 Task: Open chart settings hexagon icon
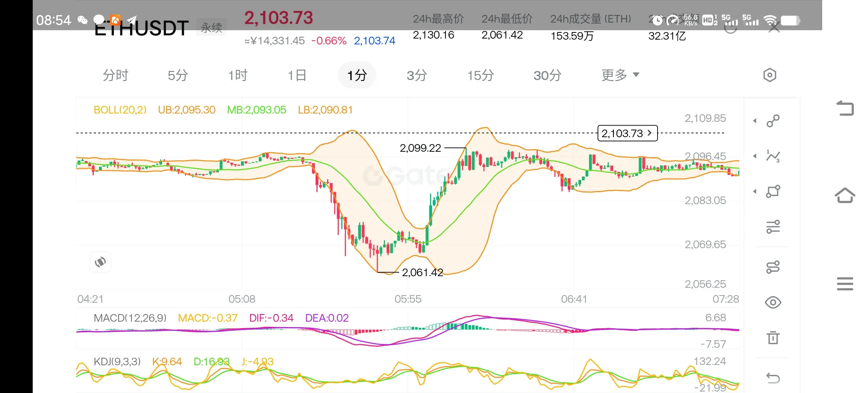click(x=769, y=75)
